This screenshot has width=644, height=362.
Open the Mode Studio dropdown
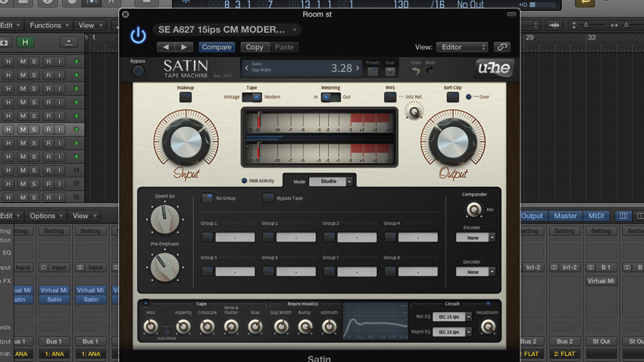tap(330, 181)
